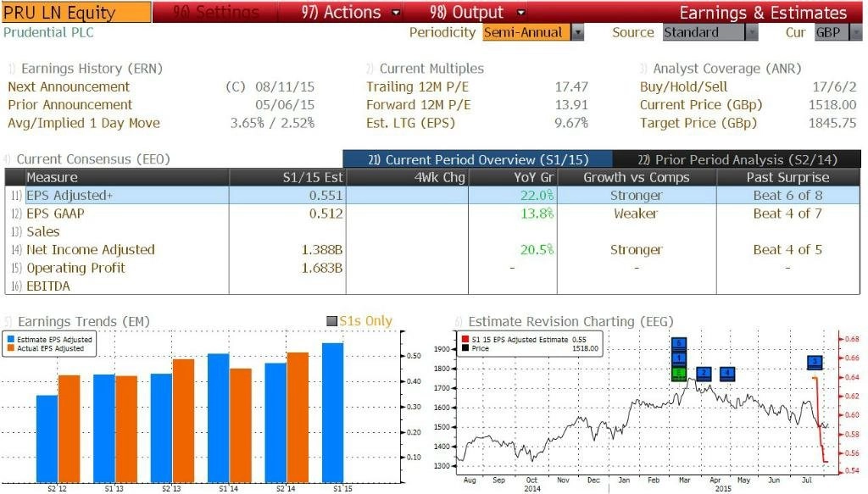
Task: Click the Weaker growth vs comps cell
Action: 636,214
